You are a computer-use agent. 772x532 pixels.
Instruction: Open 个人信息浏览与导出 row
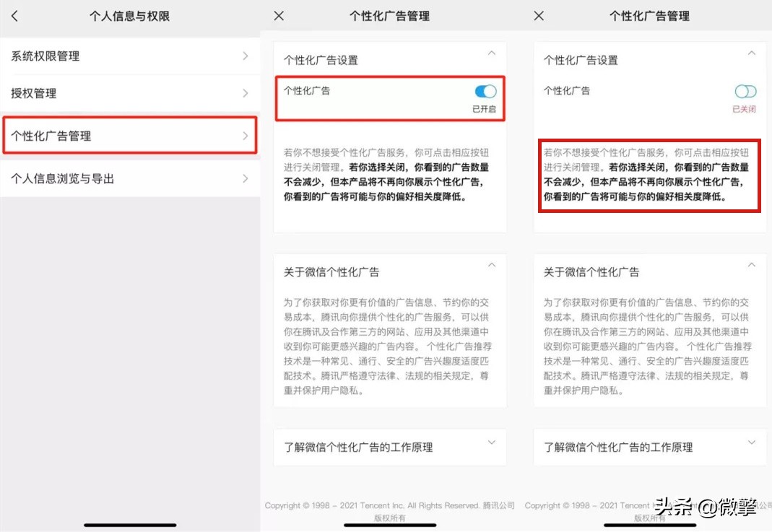point(130,178)
